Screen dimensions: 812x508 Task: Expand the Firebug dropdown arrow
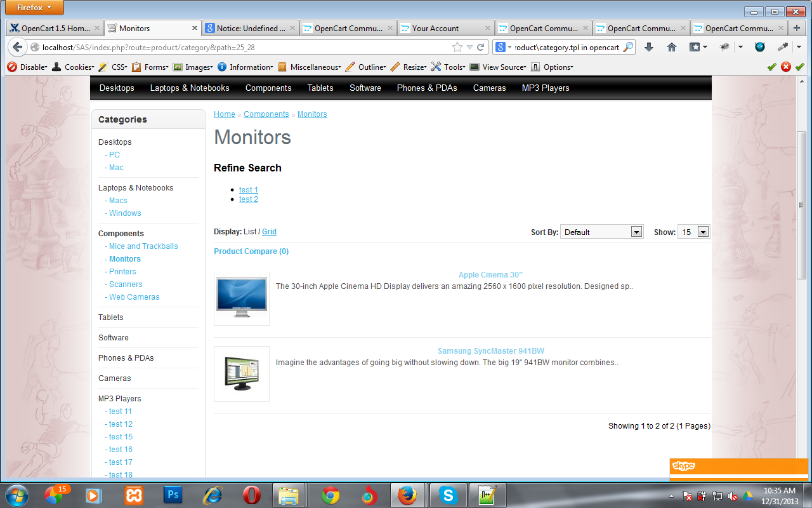click(x=740, y=47)
